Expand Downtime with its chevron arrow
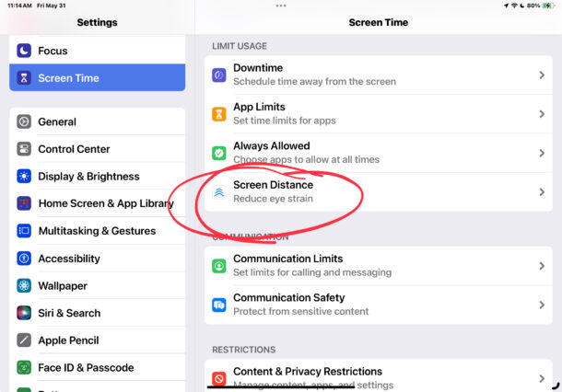Screen dimensions: 562x392 [542, 75]
